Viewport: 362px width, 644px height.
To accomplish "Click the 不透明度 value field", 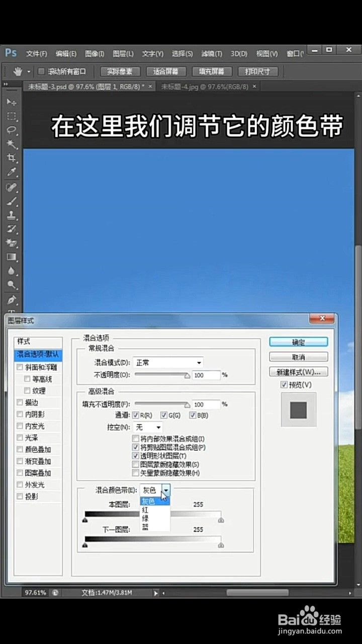I will point(206,375).
